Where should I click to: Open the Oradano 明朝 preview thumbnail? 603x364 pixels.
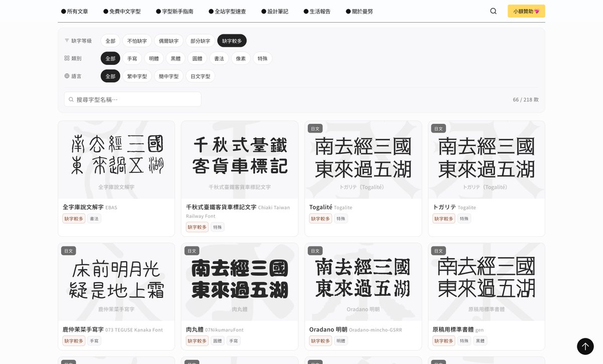coord(363,282)
